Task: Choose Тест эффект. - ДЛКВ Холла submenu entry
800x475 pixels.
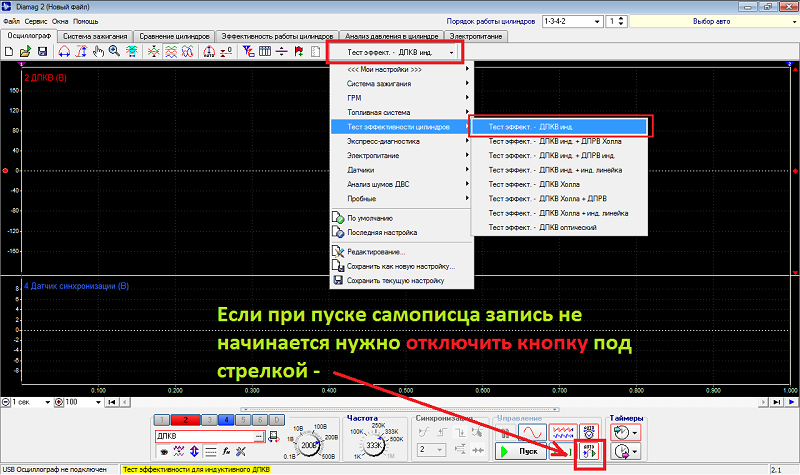Action: pyautogui.click(x=559, y=184)
